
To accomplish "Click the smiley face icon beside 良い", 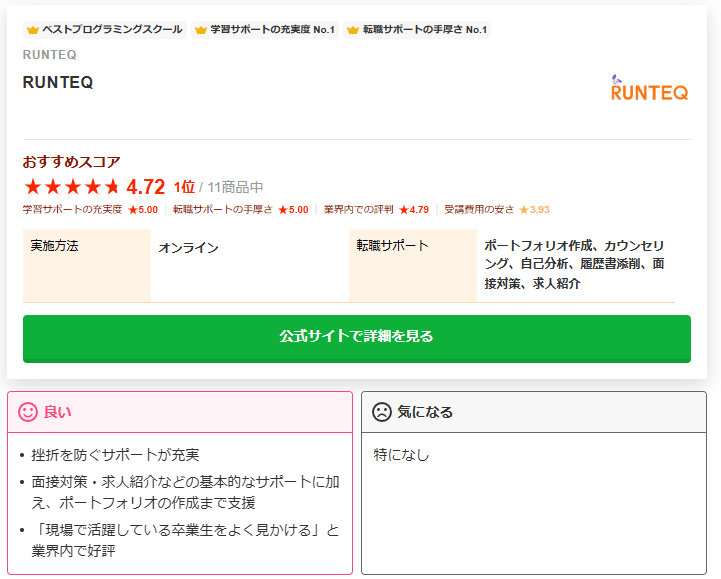I will [x=28, y=412].
